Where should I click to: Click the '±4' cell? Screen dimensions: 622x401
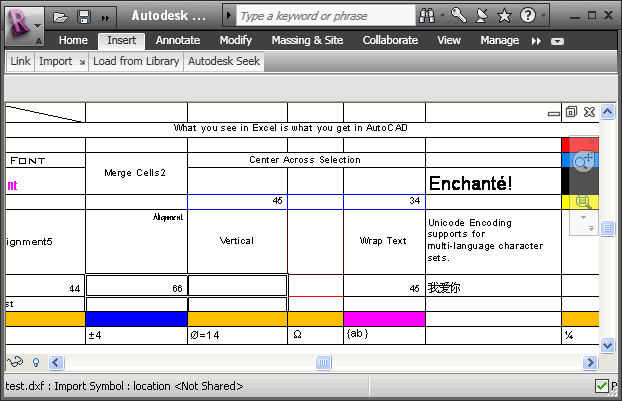point(136,336)
